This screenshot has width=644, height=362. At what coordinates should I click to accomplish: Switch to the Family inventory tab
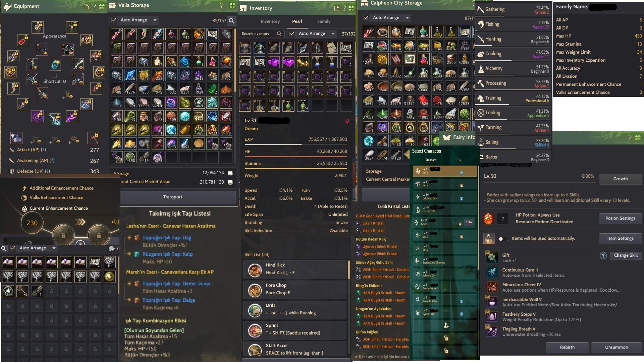pos(324,21)
